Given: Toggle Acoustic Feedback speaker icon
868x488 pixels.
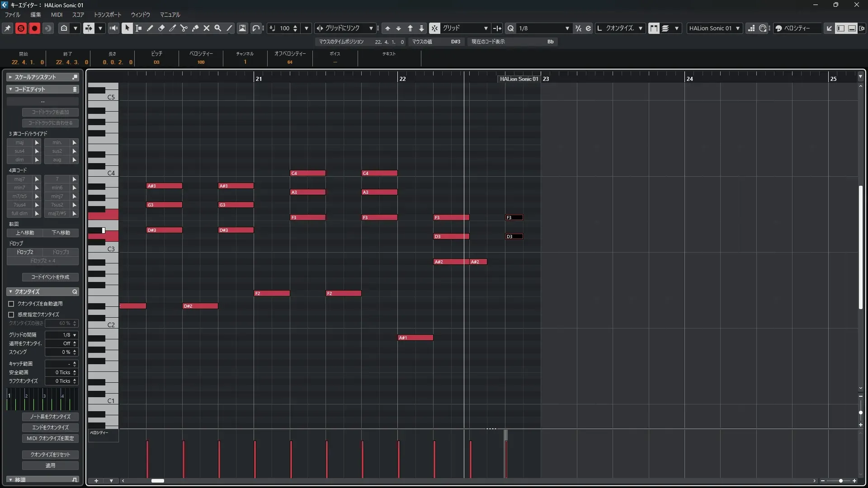Looking at the screenshot, I should tap(114, 28).
